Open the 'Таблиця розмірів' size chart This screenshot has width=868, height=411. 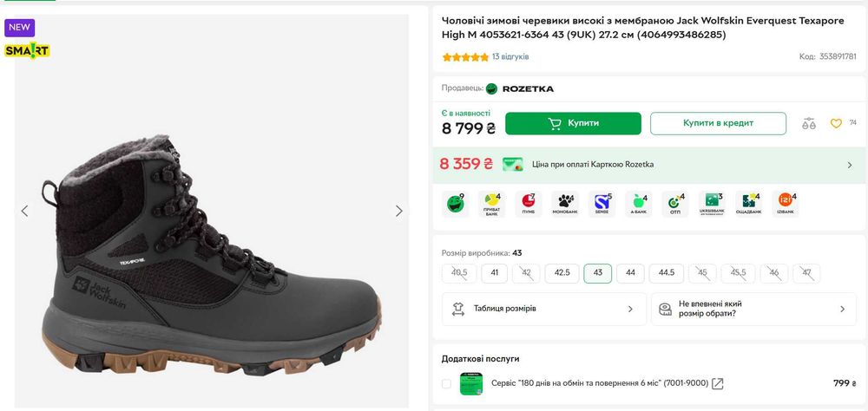tap(544, 309)
